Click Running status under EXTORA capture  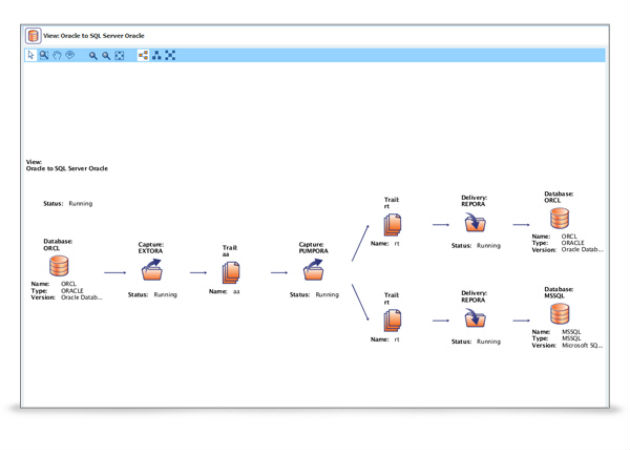tap(165, 295)
